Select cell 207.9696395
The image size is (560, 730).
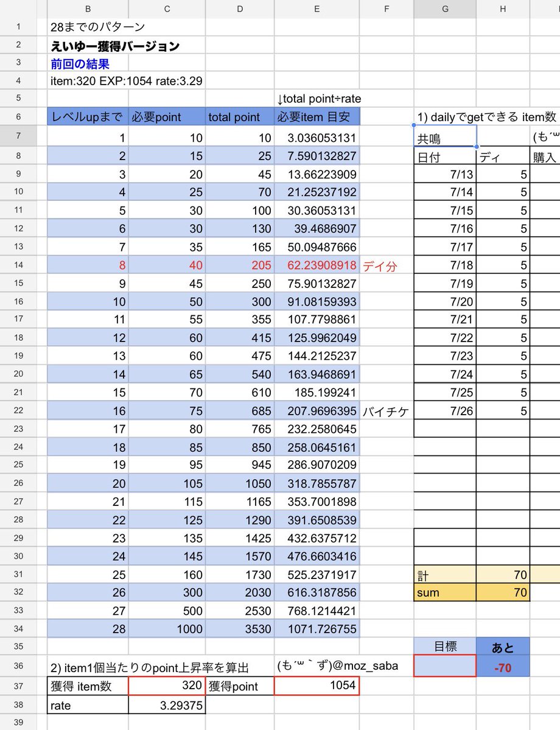point(317,410)
